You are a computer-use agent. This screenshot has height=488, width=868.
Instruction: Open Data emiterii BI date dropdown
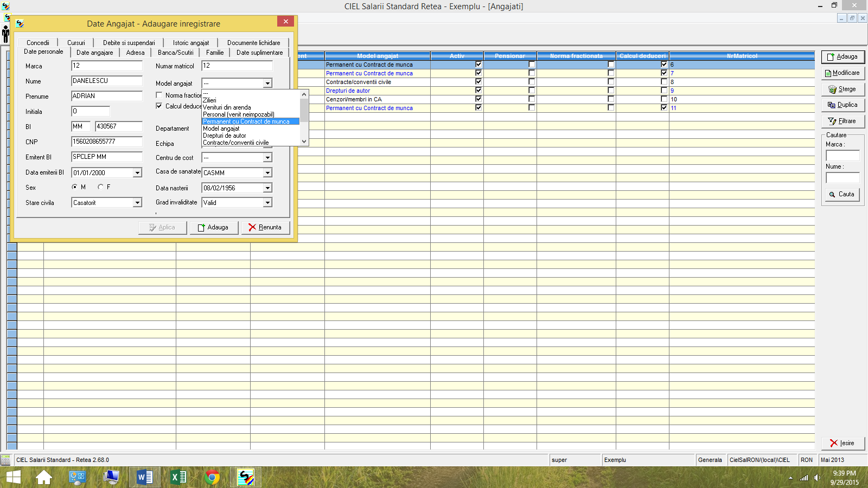pos(137,173)
